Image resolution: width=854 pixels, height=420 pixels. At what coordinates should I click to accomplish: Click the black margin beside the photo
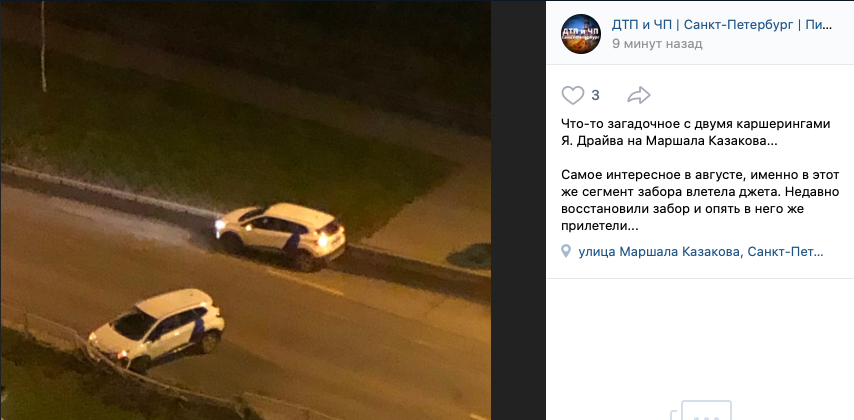coord(518,210)
